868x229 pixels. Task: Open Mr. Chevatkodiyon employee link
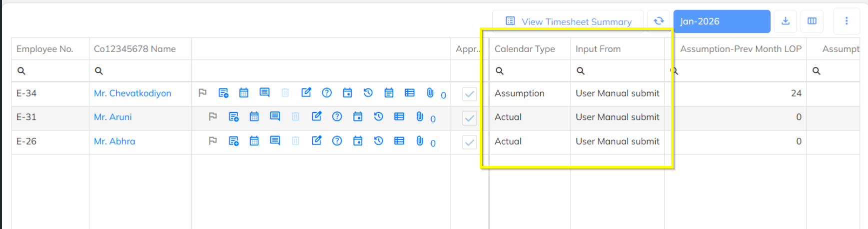pos(132,93)
